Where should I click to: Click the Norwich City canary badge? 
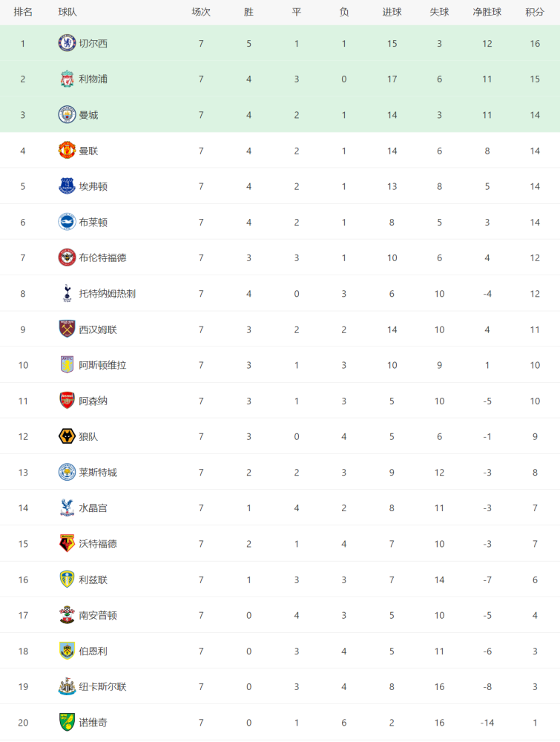67,722
